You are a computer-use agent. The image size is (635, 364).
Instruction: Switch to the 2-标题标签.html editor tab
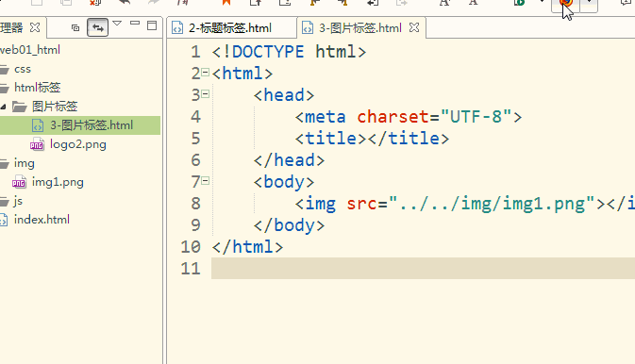[x=230, y=28]
